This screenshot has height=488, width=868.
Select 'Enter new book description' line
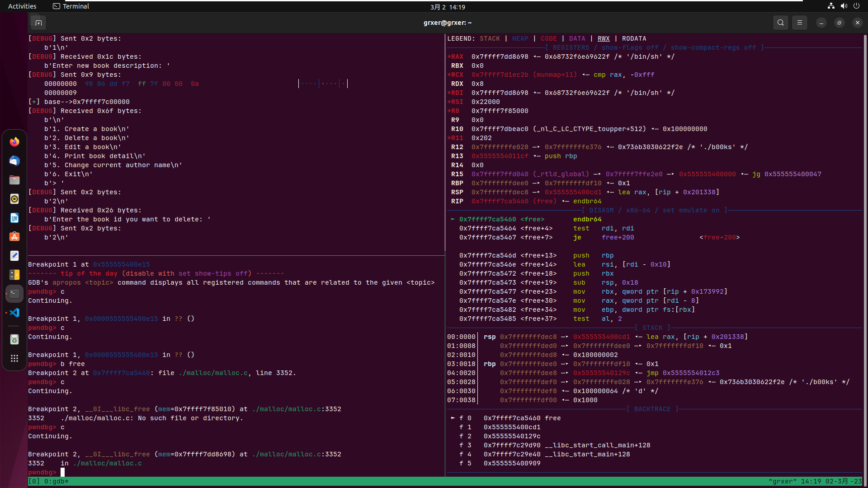[107, 66]
